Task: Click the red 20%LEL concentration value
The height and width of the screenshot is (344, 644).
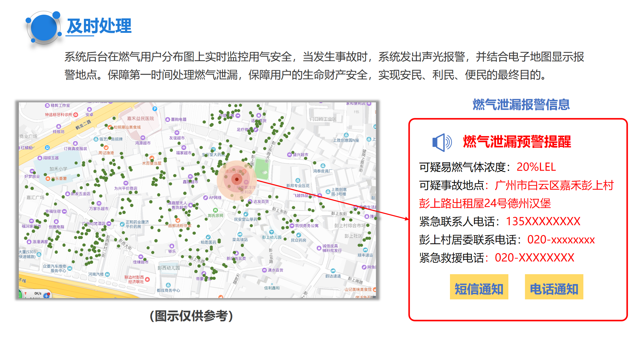Action: 536,167
